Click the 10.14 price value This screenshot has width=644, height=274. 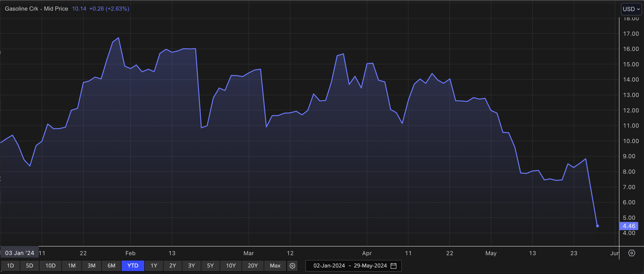tap(79, 9)
